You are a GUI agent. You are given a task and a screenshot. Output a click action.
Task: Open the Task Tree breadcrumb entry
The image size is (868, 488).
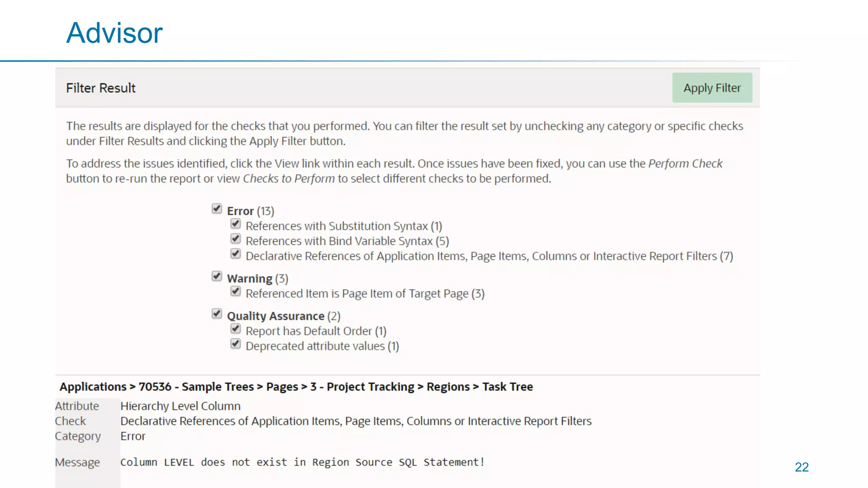pos(507,387)
